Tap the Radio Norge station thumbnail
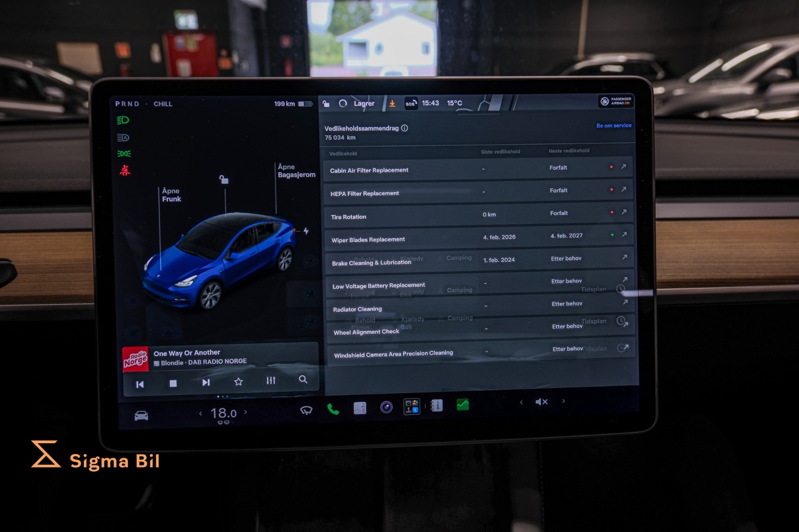Image resolution: width=799 pixels, height=532 pixels. pos(135,359)
